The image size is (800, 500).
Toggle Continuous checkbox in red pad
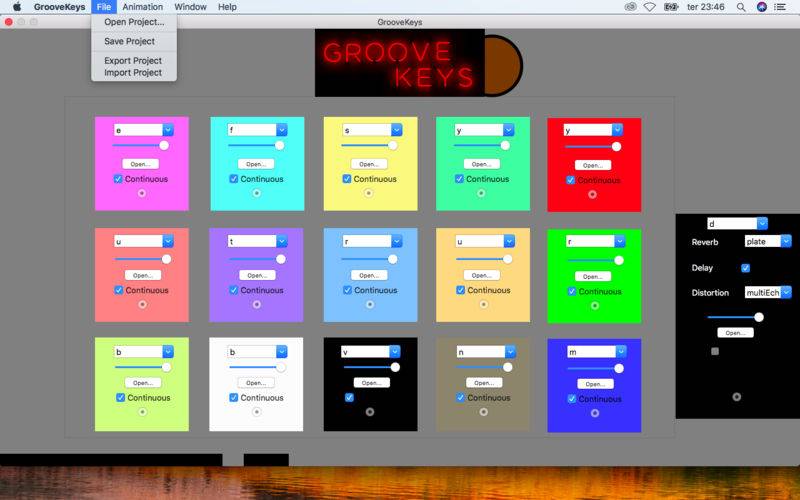570,180
